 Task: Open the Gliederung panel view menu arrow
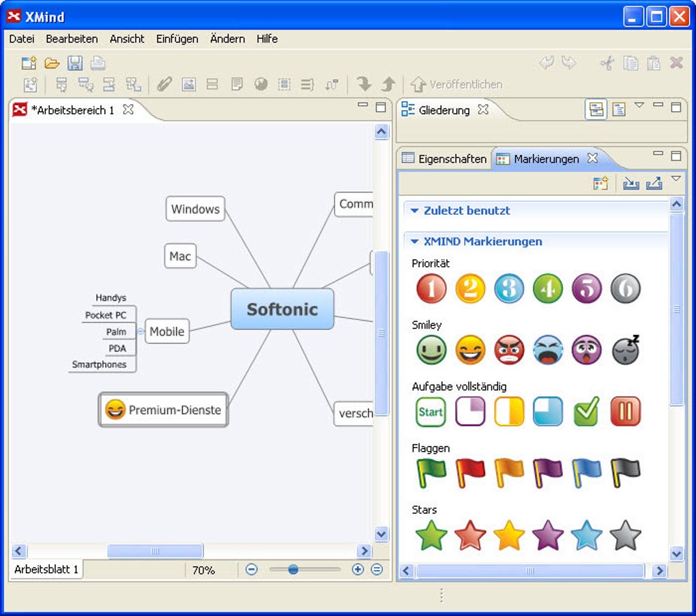pyautogui.click(x=639, y=105)
